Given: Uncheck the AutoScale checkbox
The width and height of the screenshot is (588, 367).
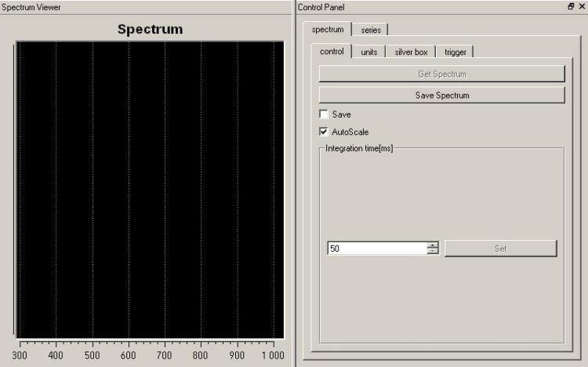Looking at the screenshot, I should (324, 132).
